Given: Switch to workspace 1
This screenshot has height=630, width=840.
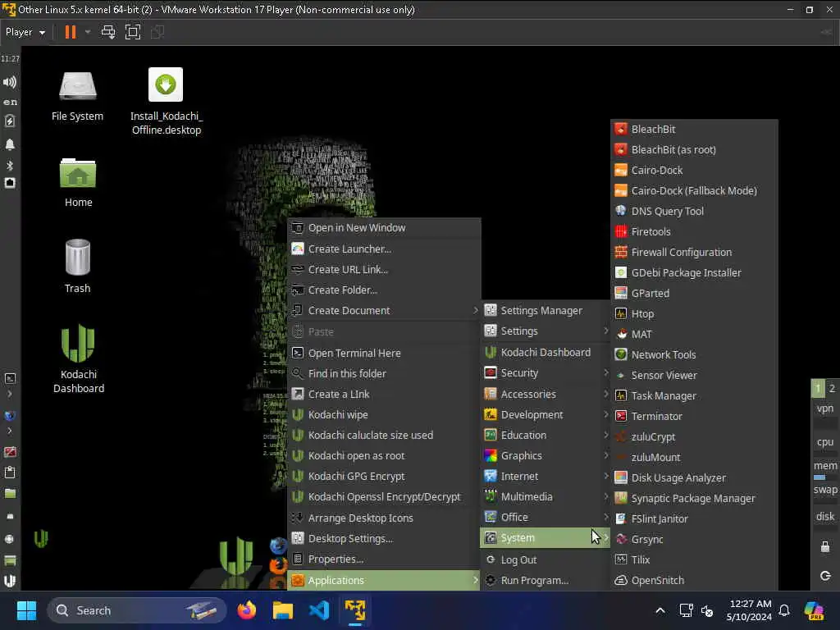Looking at the screenshot, I should tap(818, 388).
